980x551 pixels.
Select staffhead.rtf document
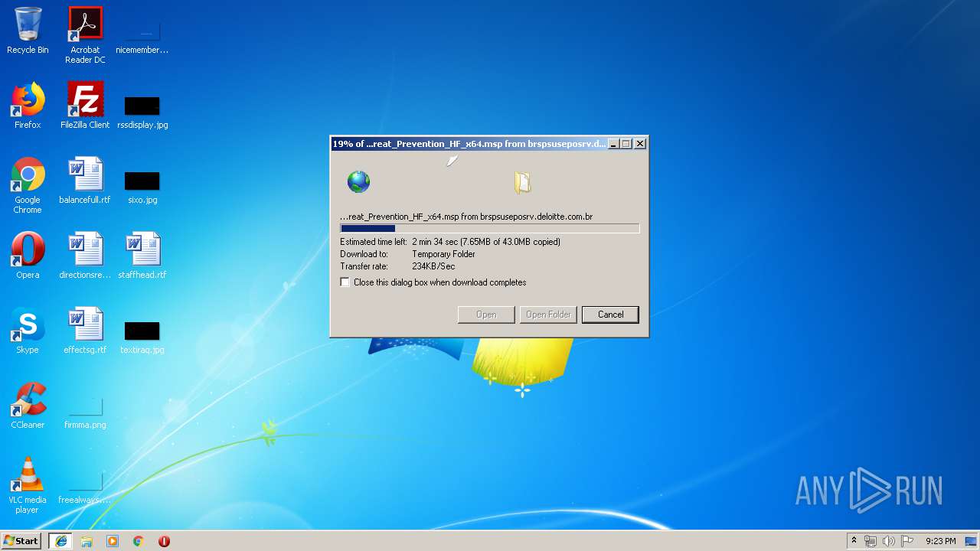click(142, 256)
